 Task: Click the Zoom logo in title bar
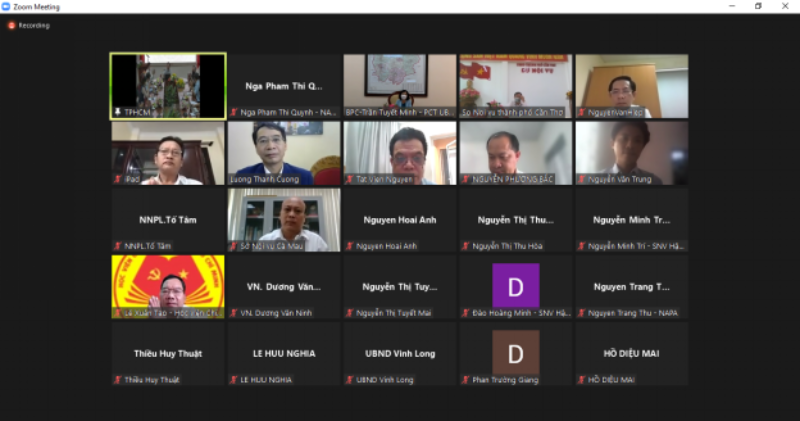pos(7,6)
